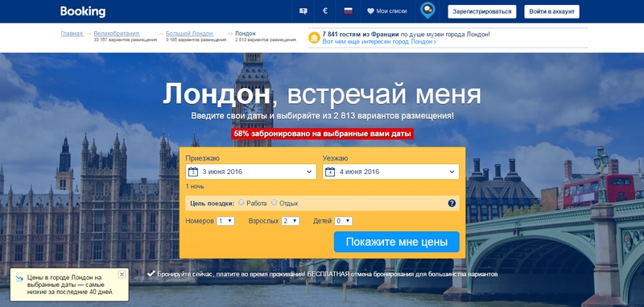The image size is (644, 307).
Task: Click the Покажите мне цены button
Action: point(397,242)
